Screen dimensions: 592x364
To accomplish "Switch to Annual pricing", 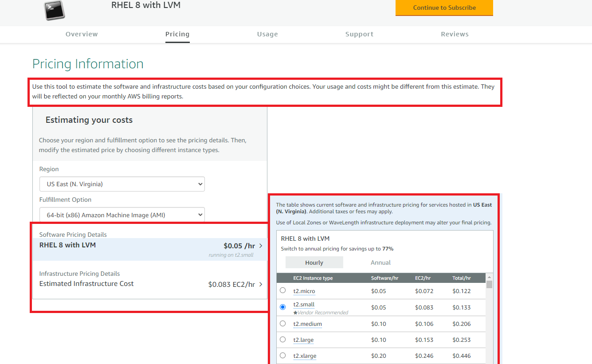I will (x=380, y=262).
